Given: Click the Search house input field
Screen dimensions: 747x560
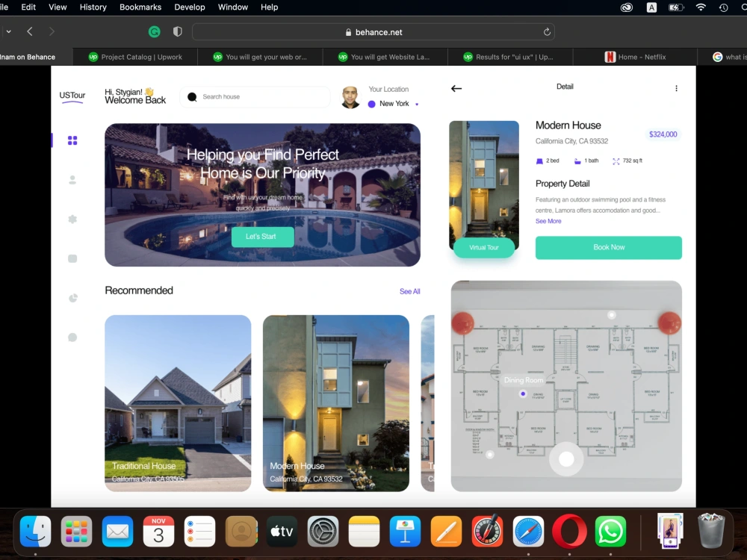Looking at the screenshot, I should point(255,96).
